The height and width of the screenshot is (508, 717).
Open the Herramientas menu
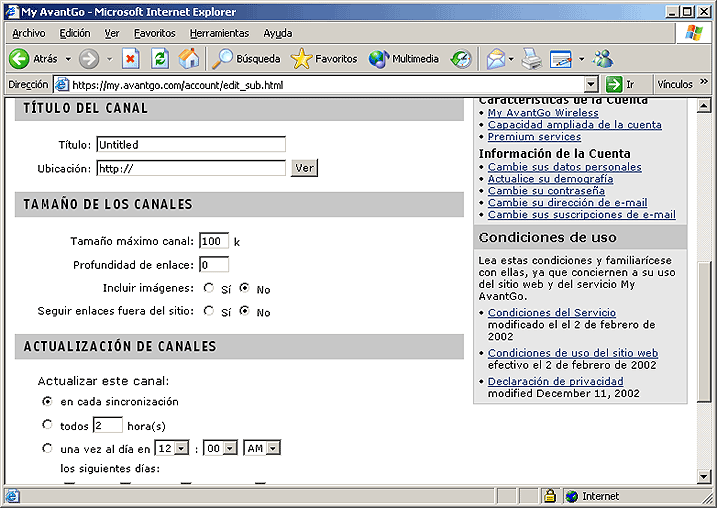[219, 33]
